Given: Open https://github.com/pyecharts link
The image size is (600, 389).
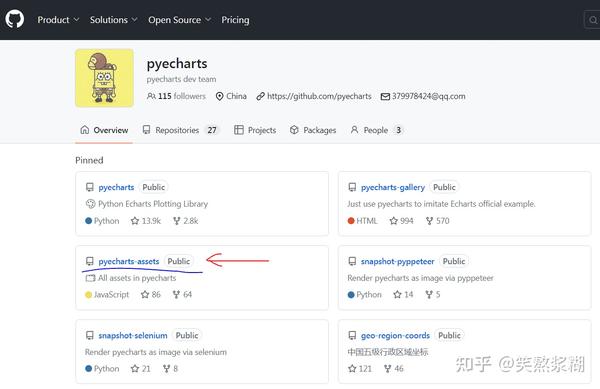Looking at the screenshot, I should pyautogui.click(x=319, y=96).
